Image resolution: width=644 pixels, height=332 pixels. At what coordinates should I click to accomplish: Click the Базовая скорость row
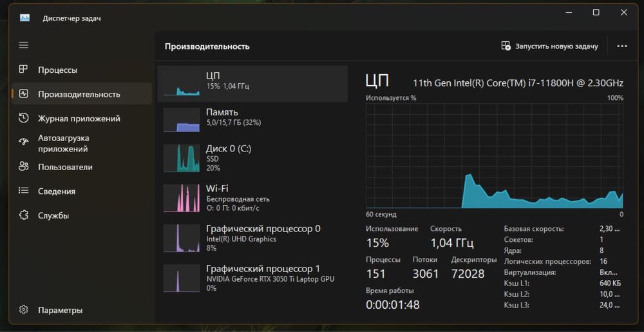pyautogui.click(x=562, y=229)
